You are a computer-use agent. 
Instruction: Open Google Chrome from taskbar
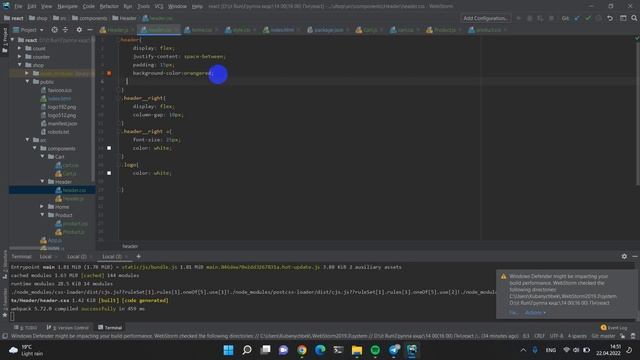[x=302, y=350]
